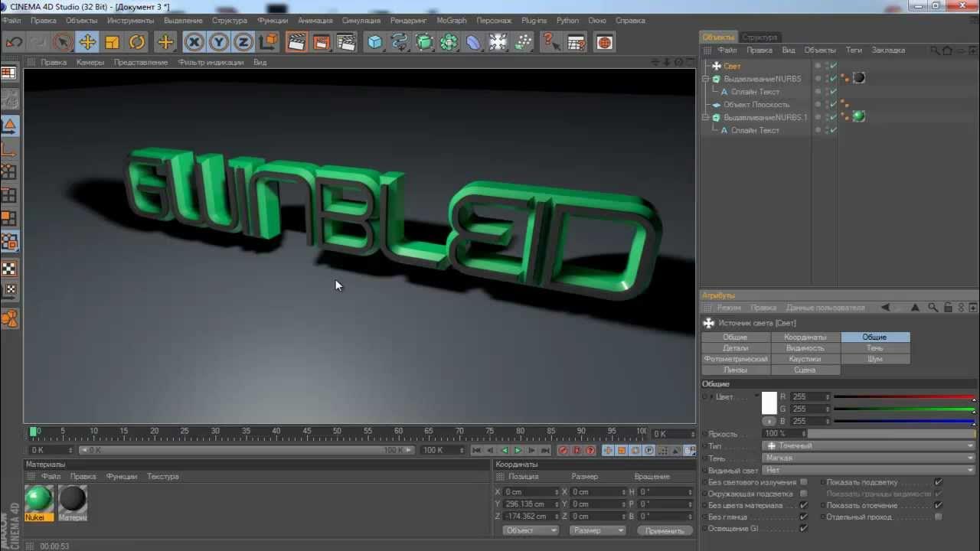This screenshot has width=980, height=551.
Task: Click the record keyframe button
Action: point(563,451)
